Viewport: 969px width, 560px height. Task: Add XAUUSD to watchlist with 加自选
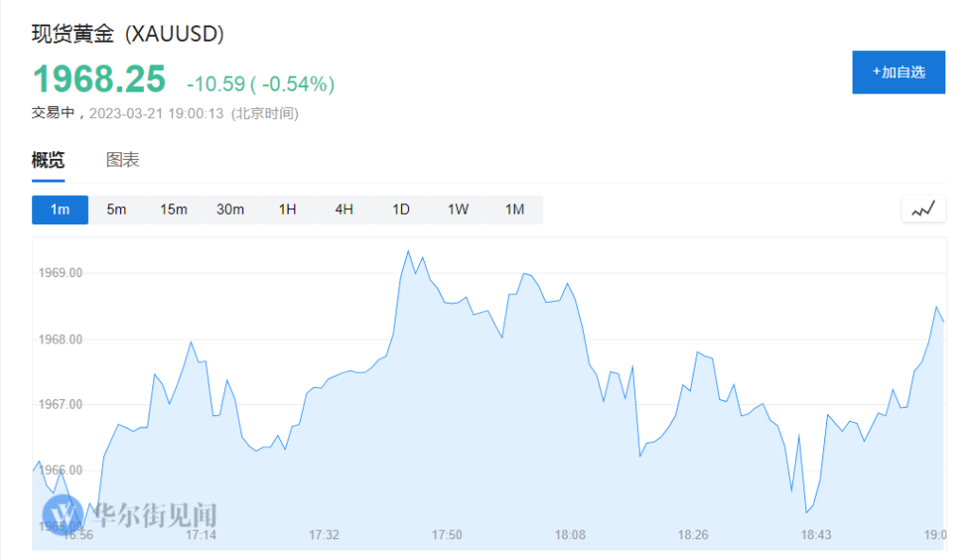pyautogui.click(x=898, y=72)
